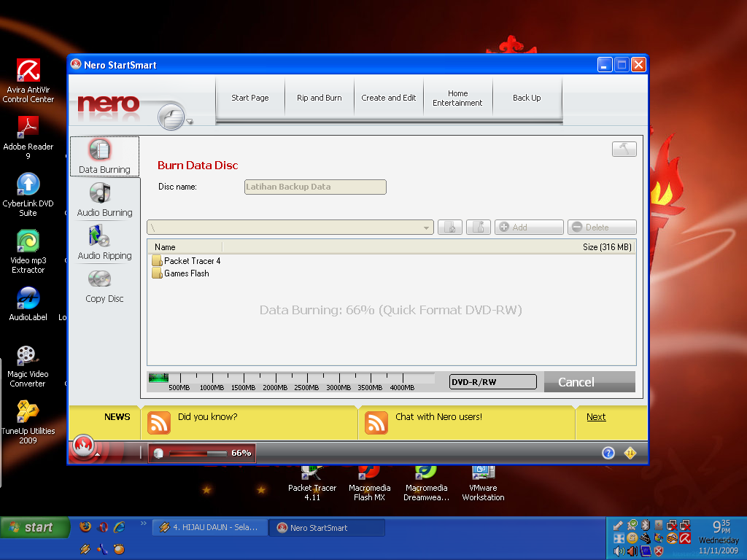Expand arrow next to Nero flame button
Viewport: 747px width, 560px height.
click(98, 454)
